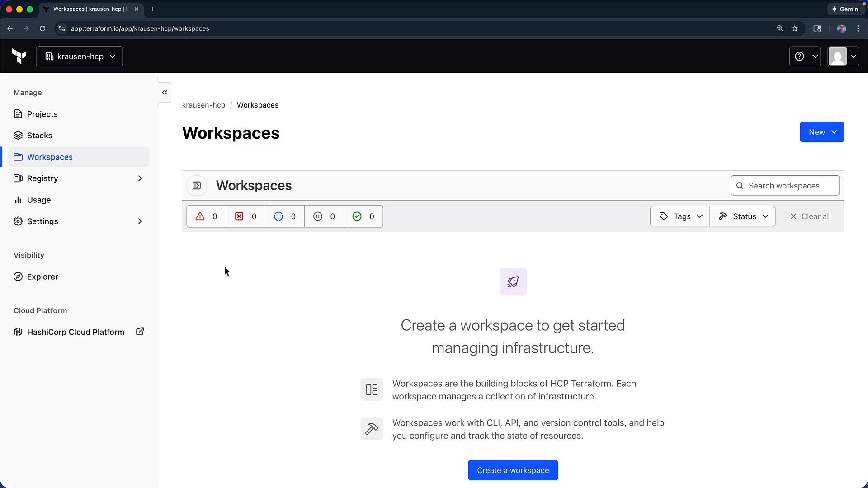Filter by applied green check status
Screen dimensions: 868x488
click(363, 216)
